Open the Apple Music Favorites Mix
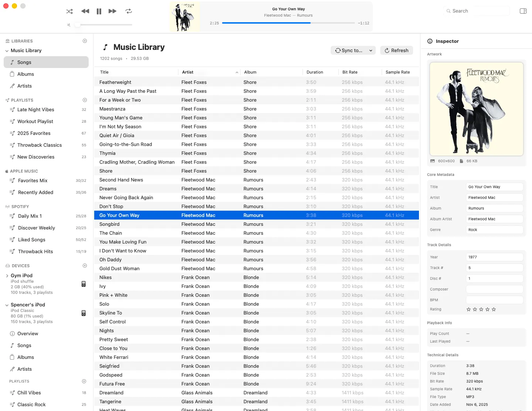The image size is (532, 411). point(46,180)
